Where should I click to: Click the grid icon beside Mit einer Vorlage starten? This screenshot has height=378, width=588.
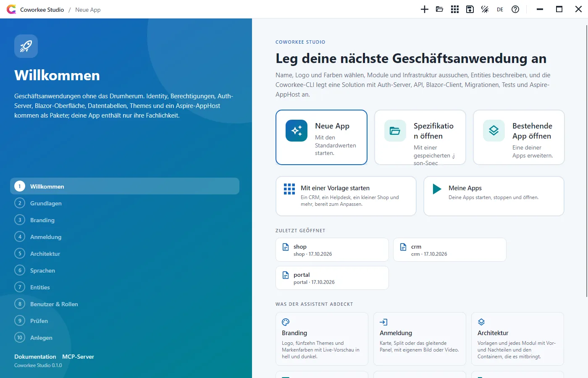click(289, 189)
